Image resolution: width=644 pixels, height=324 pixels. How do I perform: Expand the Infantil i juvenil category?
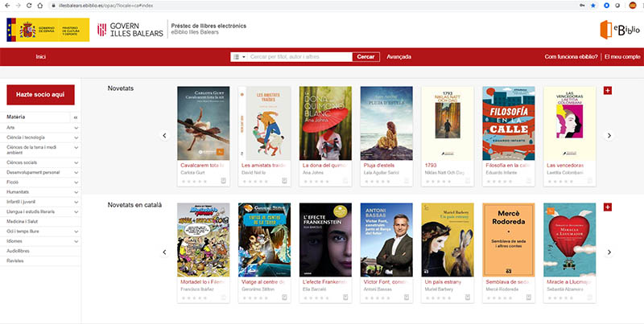click(76, 202)
